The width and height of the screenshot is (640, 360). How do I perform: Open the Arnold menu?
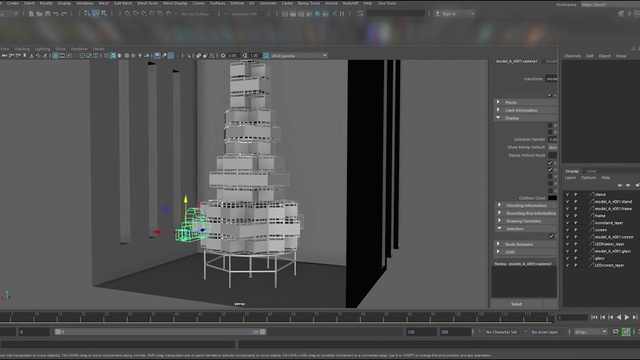(x=331, y=3)
